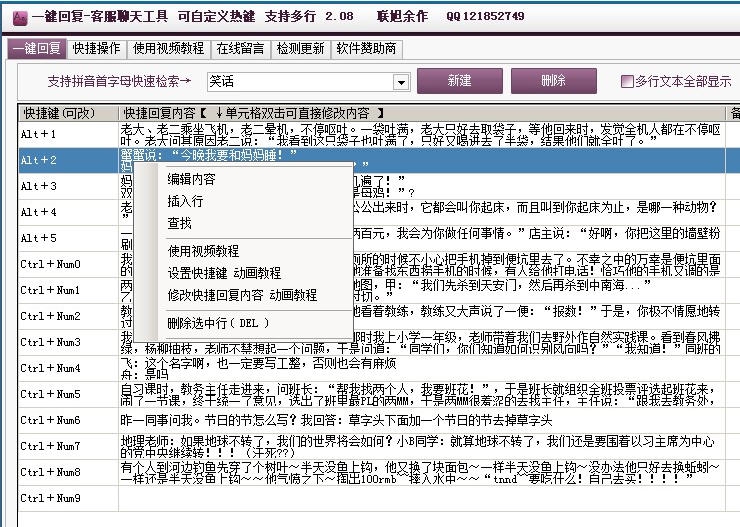Select the Alt+3 hotkey cell
740x527 pixels.
68,186
